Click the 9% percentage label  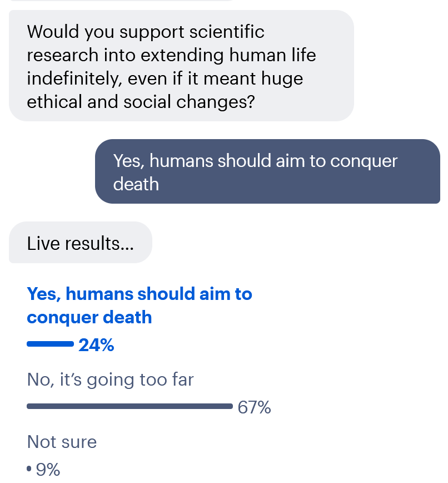coord(49,470)
